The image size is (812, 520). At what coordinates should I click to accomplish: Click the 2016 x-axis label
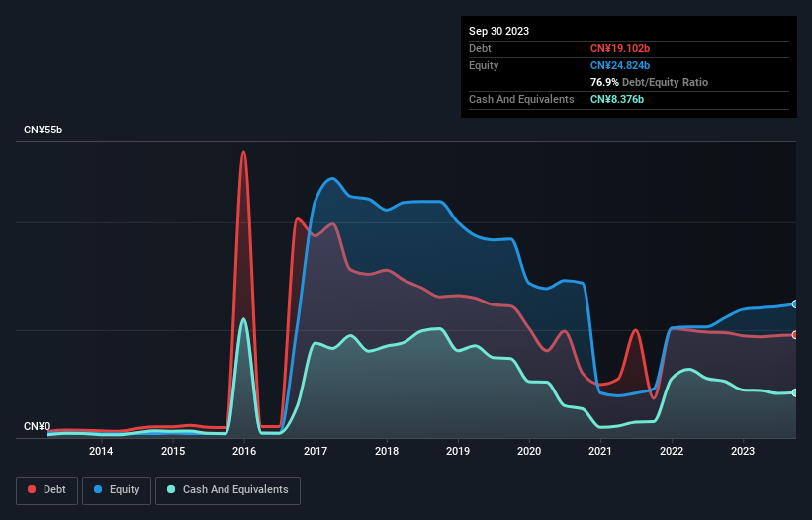pos(244,451)
